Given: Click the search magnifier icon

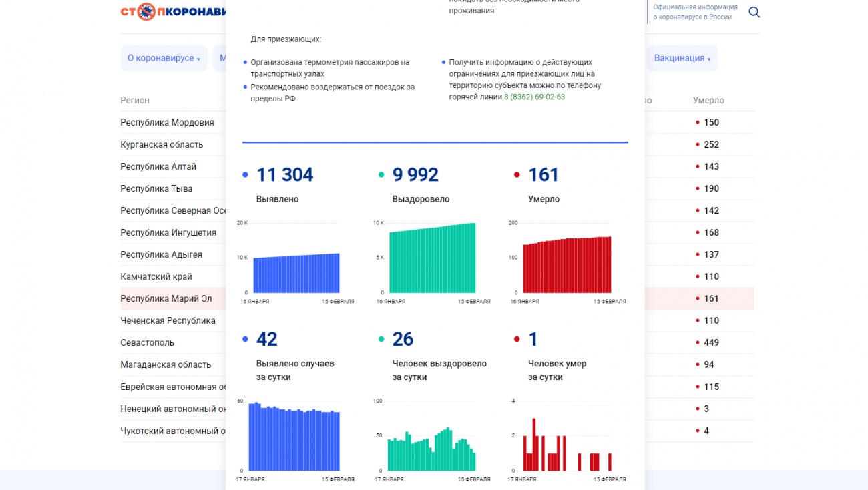Looking at the screenshot, I should point(754,12).
